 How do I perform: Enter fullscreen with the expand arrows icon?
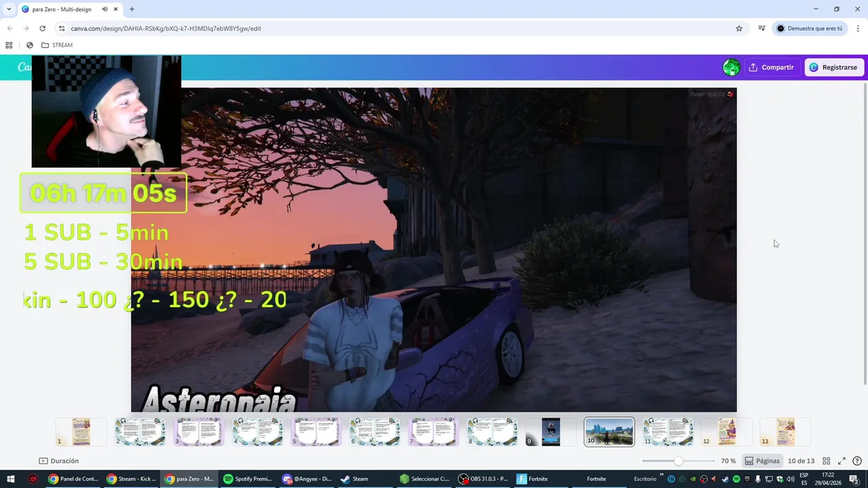[x=842, y=461]
